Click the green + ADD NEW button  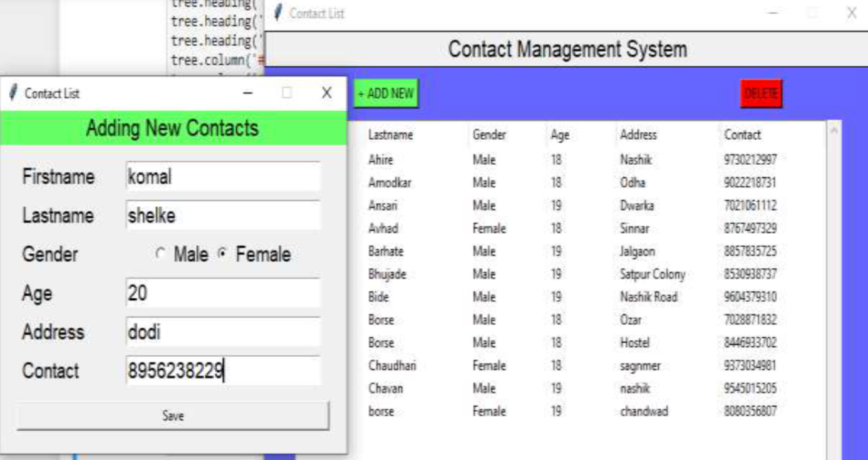click(386, 94)
